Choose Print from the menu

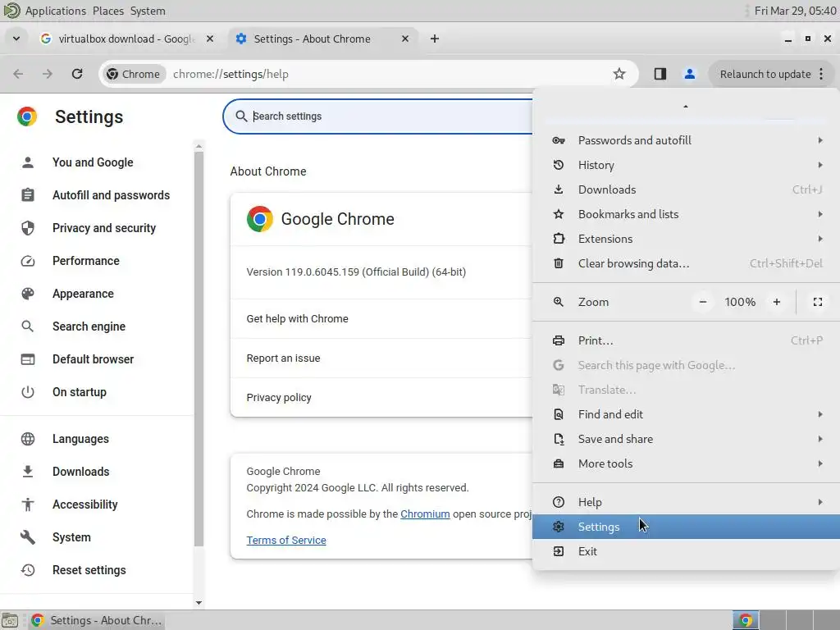point(687,340)
